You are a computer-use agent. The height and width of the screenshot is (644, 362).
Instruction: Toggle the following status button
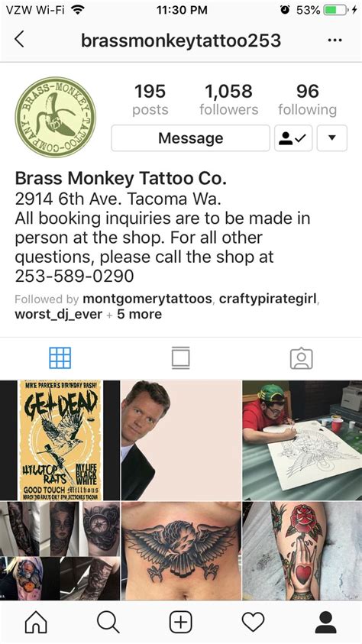point(293,138)
